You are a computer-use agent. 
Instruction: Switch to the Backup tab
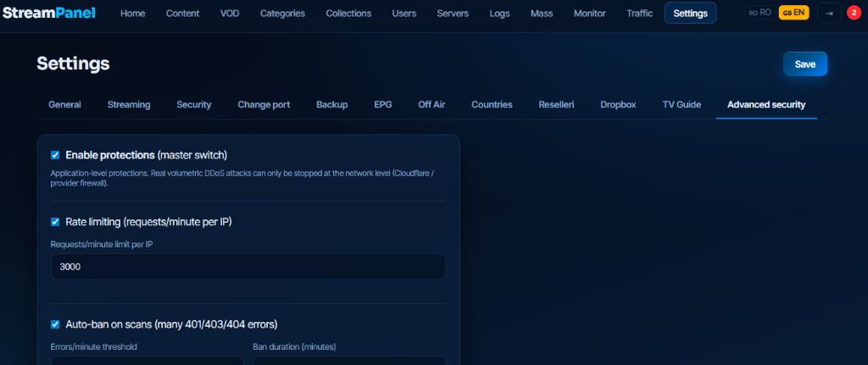point(332,104)
